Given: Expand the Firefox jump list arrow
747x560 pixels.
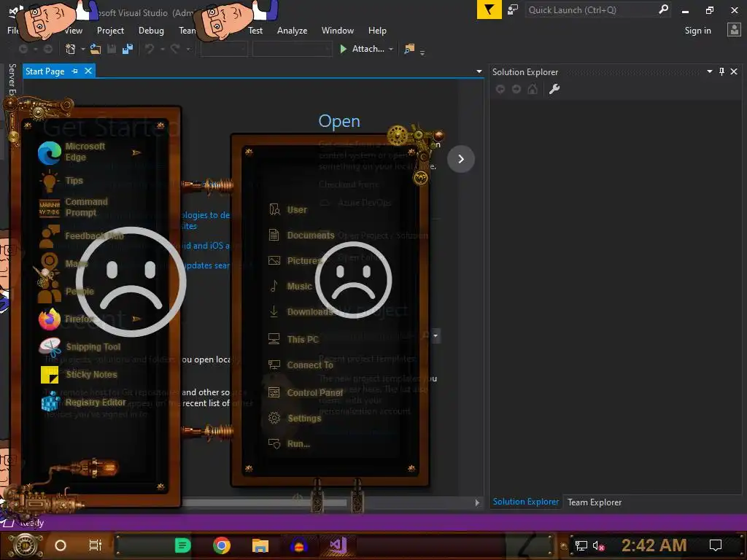Looking at the screenshot, I should point(136,319).
